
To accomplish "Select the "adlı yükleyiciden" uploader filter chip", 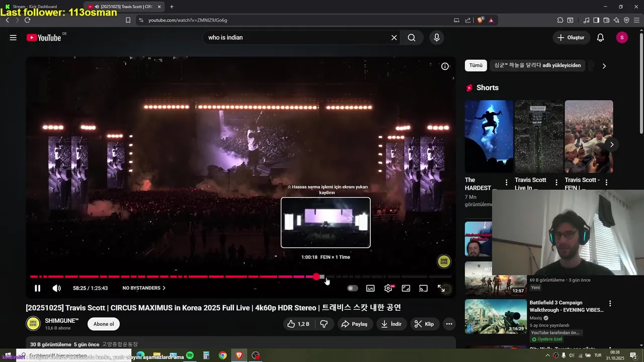I will [537, 65].
